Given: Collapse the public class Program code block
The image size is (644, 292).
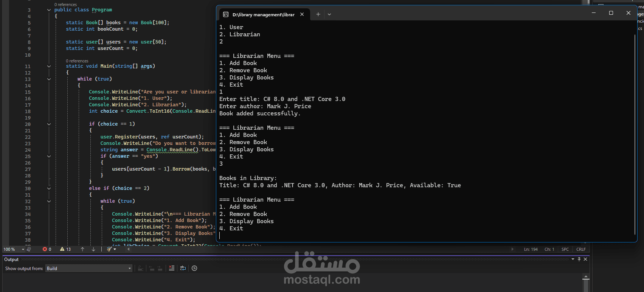Looking at the screenshot, I should (49, 10).
